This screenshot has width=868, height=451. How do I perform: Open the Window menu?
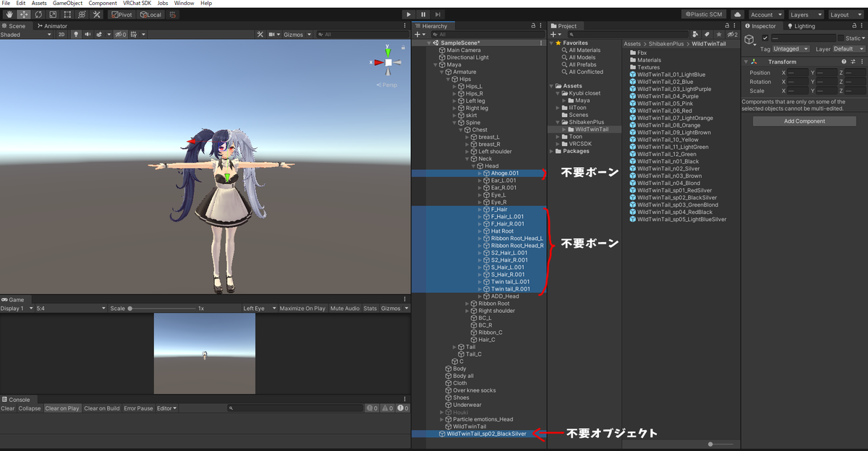coord(184,4)
